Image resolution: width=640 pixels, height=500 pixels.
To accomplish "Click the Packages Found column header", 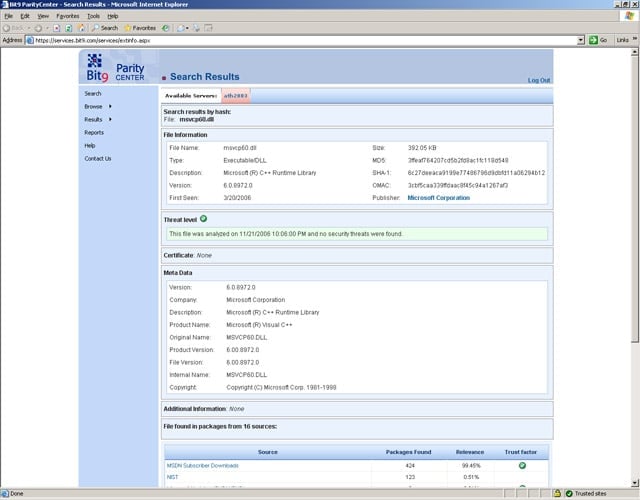I will (x=409, y=452).
